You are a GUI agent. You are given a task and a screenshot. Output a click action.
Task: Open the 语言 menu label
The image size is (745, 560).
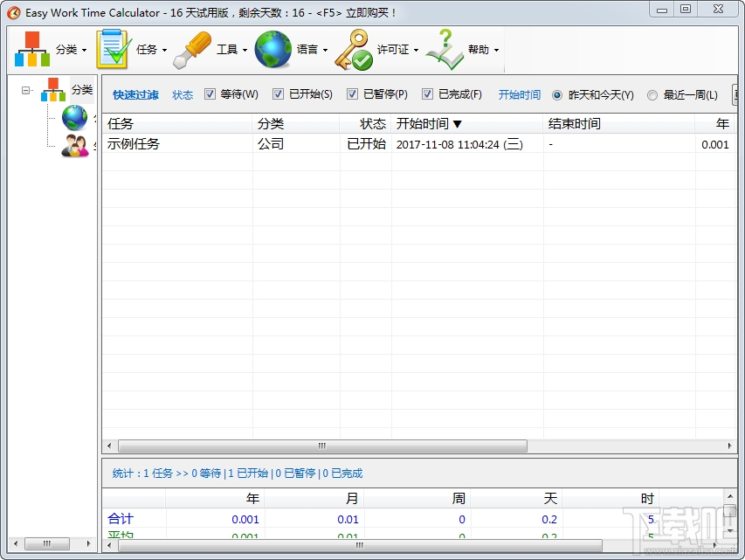click(307, 50)
